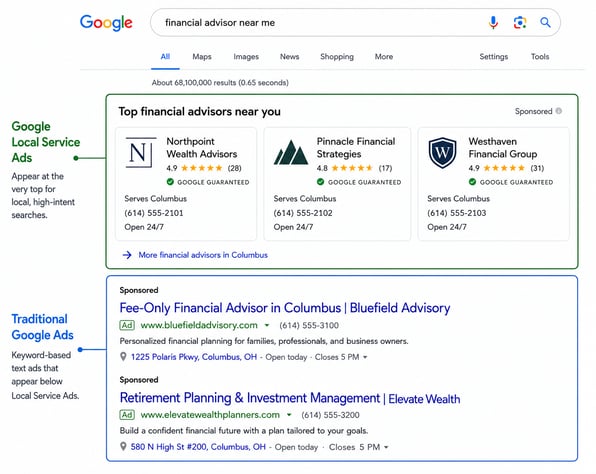This screenshot has width=596, height=474.
Task: Click phone number (614) 555-2102
Action: [x=303, y=213]
